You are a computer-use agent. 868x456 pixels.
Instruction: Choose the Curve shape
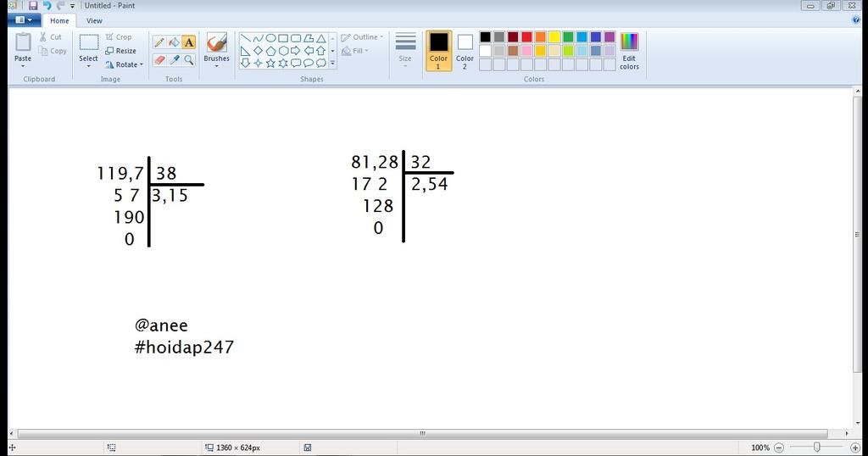[x=258, y=38]
